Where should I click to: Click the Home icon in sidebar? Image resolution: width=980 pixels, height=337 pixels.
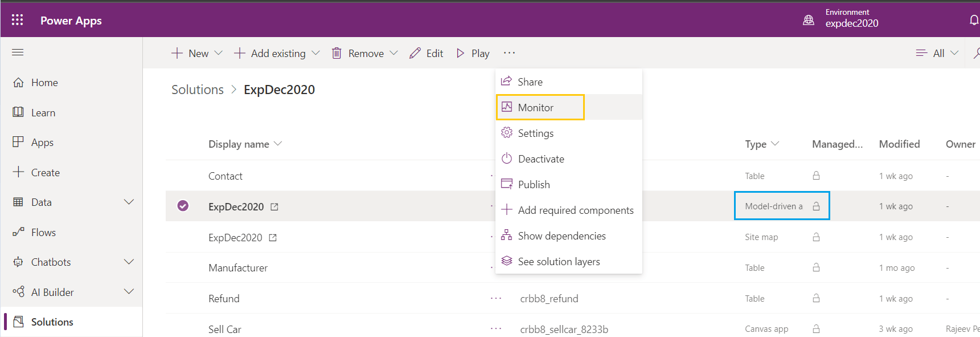tap(18, 82)
